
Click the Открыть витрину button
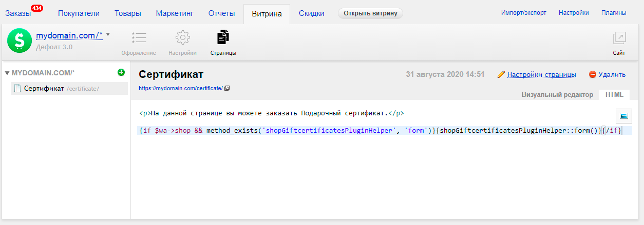(x=370, y=13)
